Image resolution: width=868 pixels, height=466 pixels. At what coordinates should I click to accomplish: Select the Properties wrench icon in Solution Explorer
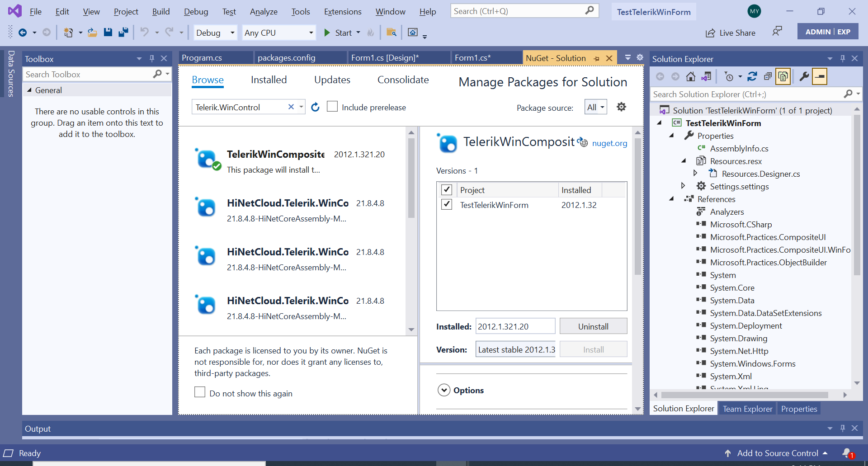pyautogui.click(x=803, y=76)
